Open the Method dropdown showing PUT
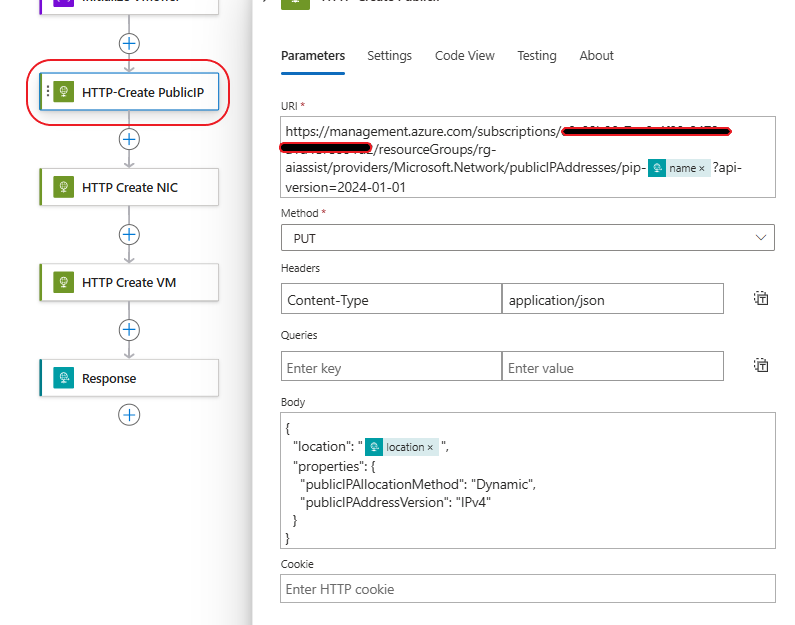The height and width of the screenshot is (625, 795). [528, 238]
